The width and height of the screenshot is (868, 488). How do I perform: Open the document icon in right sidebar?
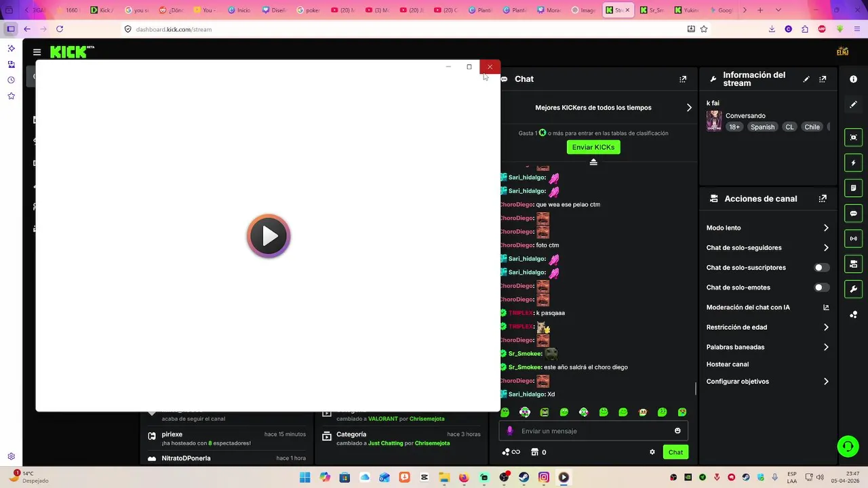853,188
